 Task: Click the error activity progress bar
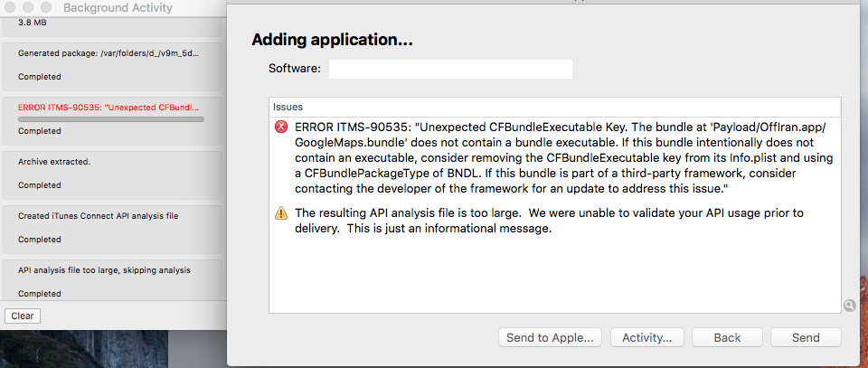click(111, 119)
